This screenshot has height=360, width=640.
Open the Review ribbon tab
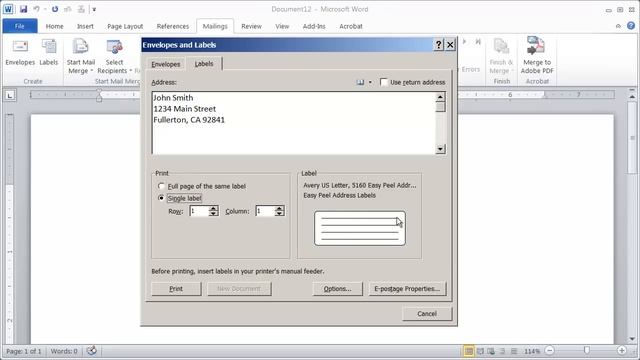point(251,26)
